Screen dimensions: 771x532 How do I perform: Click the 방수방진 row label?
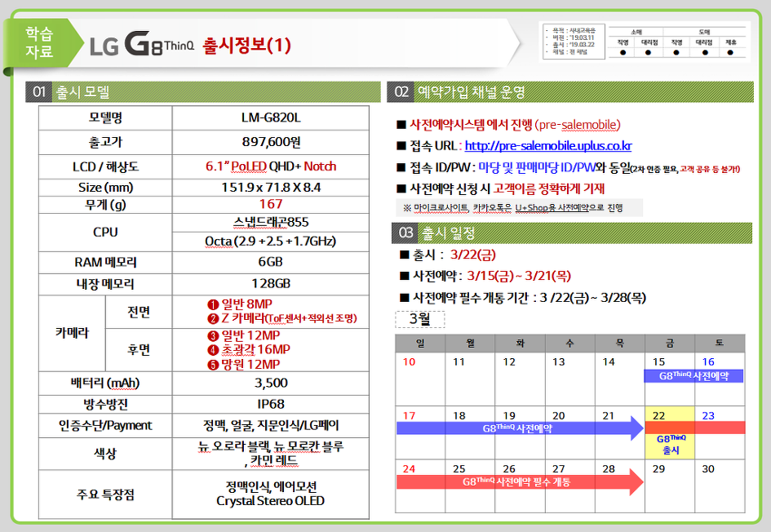pos(105,404)
